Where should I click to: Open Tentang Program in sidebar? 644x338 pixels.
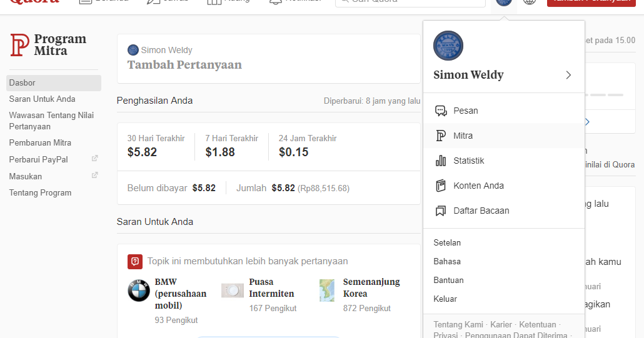[x=40, y=193]
